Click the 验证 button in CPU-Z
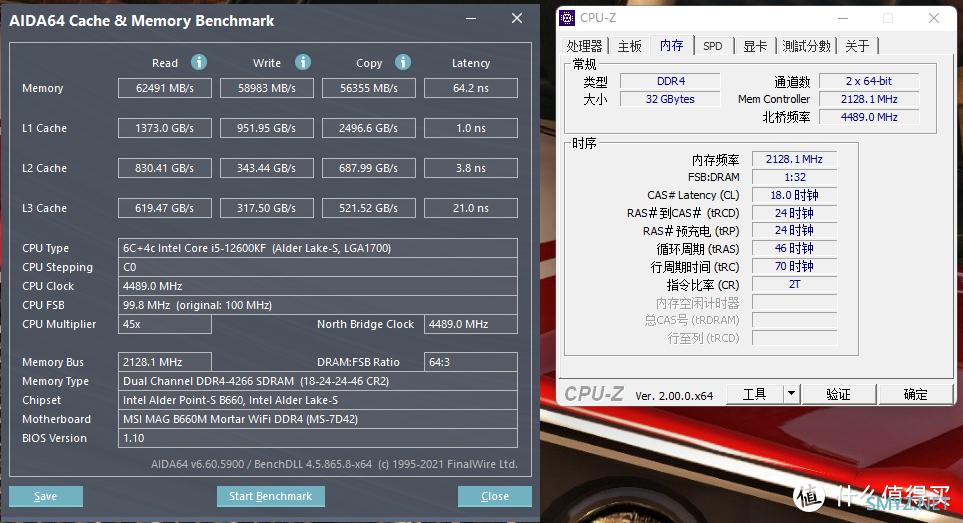Image resolution: width=963 pixels, height=523 pixels. 838,394
